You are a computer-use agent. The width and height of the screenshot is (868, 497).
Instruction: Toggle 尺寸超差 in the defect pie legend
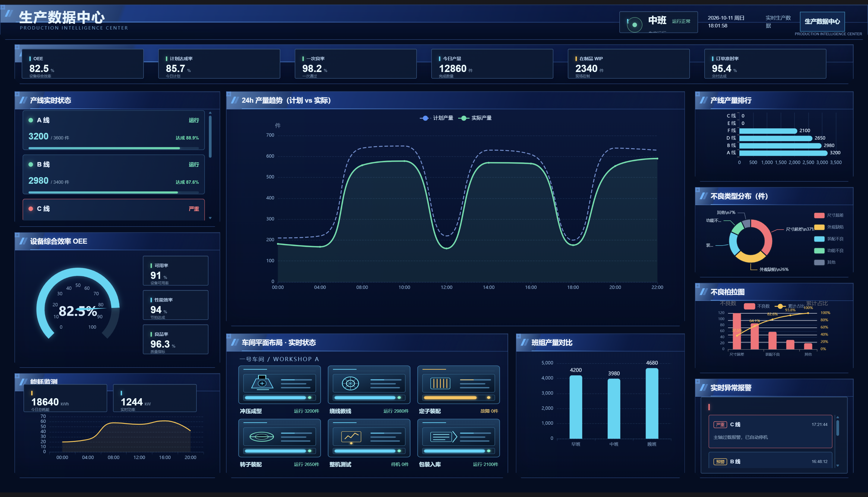829,215
